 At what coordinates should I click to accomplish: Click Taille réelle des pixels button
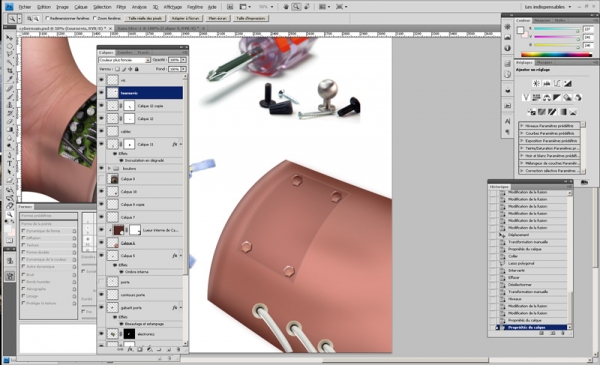pos(145,18)
